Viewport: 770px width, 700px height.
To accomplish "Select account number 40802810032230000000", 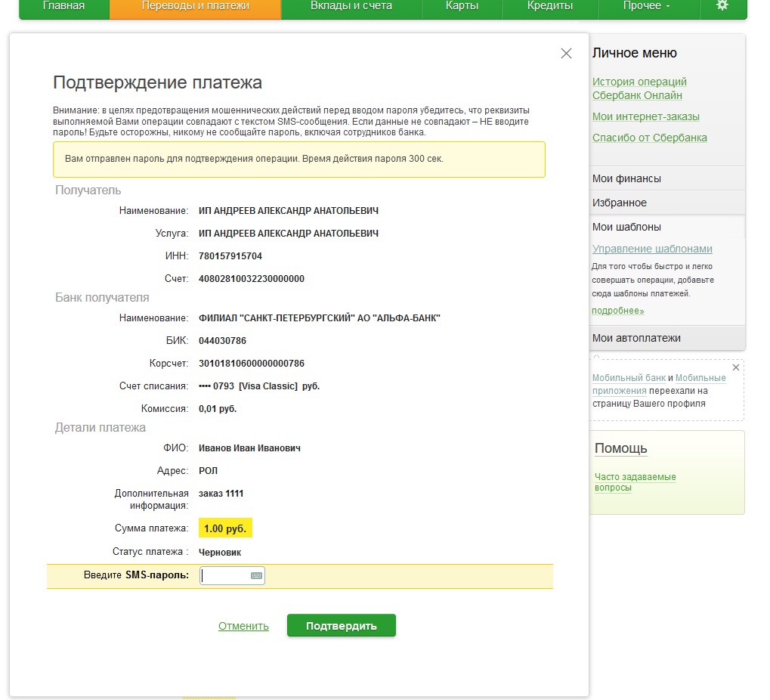I will click(x=252, y=278).
